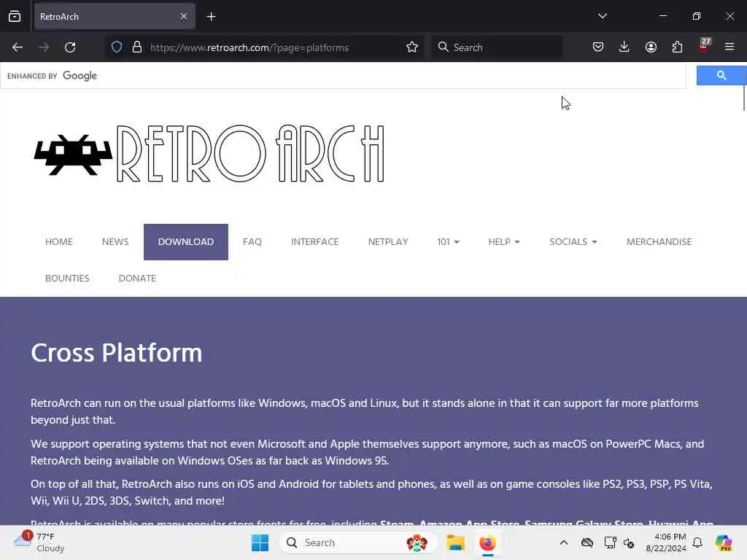
Task: Open the Pocket save icon
Action: click(x=598, y=47)
